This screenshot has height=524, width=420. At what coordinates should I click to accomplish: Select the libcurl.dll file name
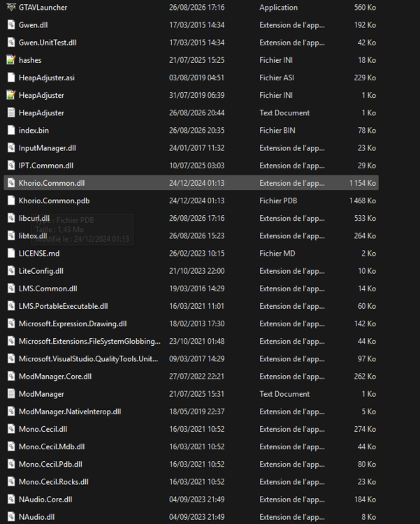pos(34,218)
